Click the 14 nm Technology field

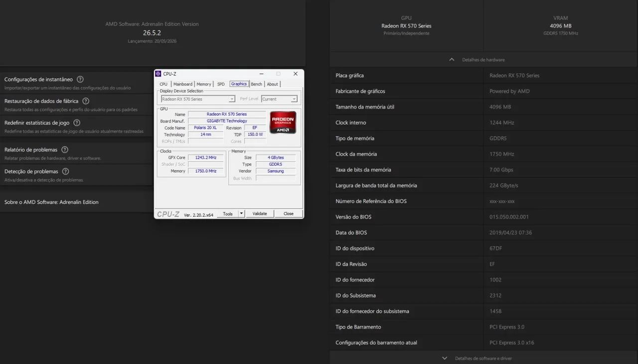[x=205, y=134]
